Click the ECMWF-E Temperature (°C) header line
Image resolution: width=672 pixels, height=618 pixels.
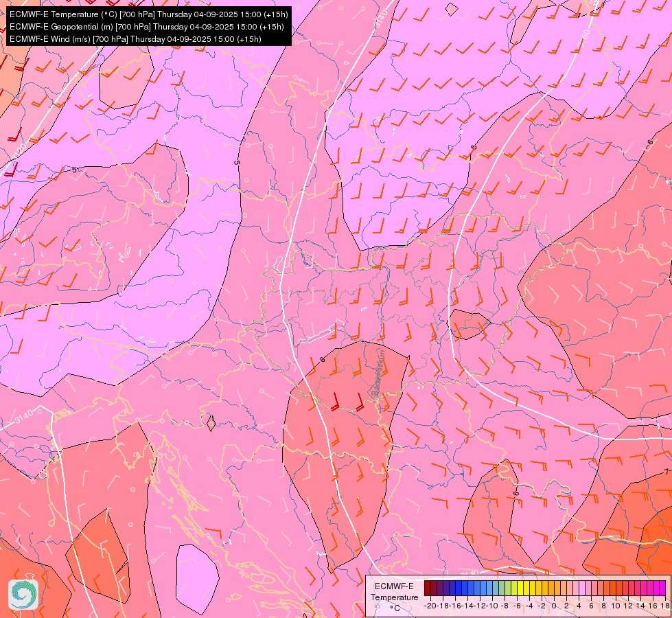click(148, 14)
